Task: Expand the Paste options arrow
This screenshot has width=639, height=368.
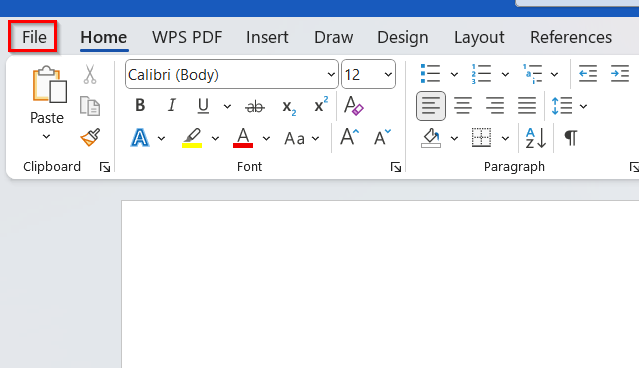Action: point(46,137)
